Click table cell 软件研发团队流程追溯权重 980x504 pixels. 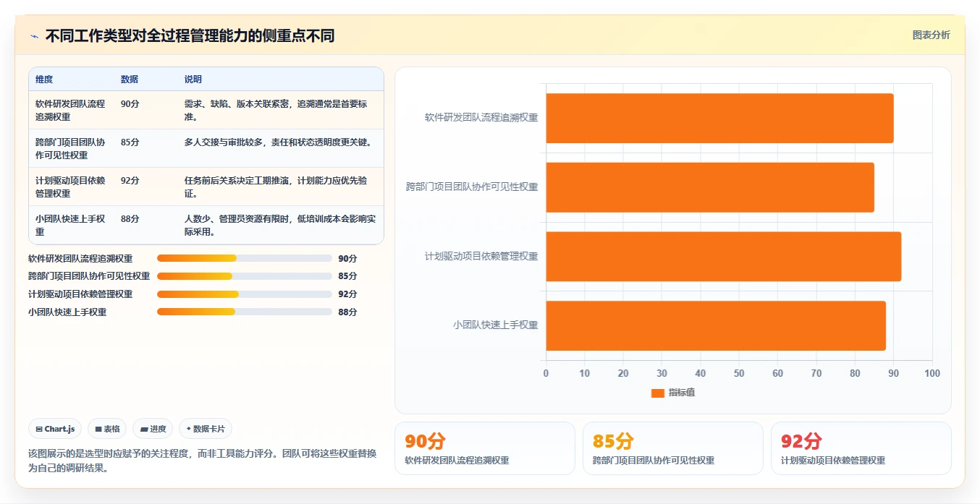click(70, 110)
